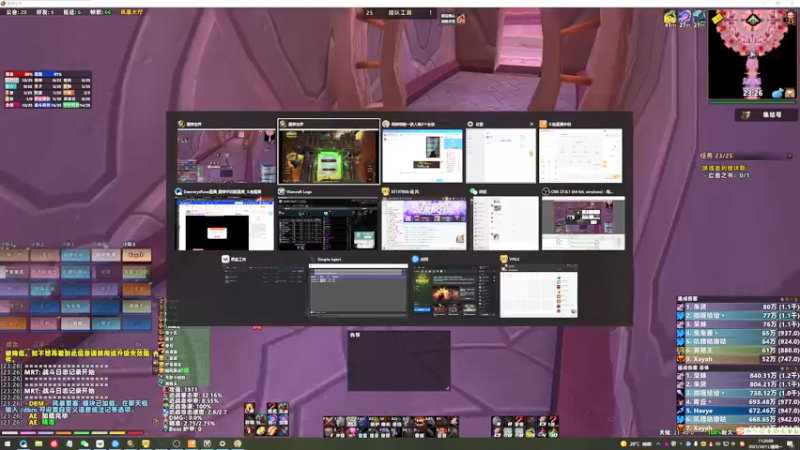This screenshot has height=450, width=800.
Task: Click the 好友: 6 friends indicator
Action: 45,12
